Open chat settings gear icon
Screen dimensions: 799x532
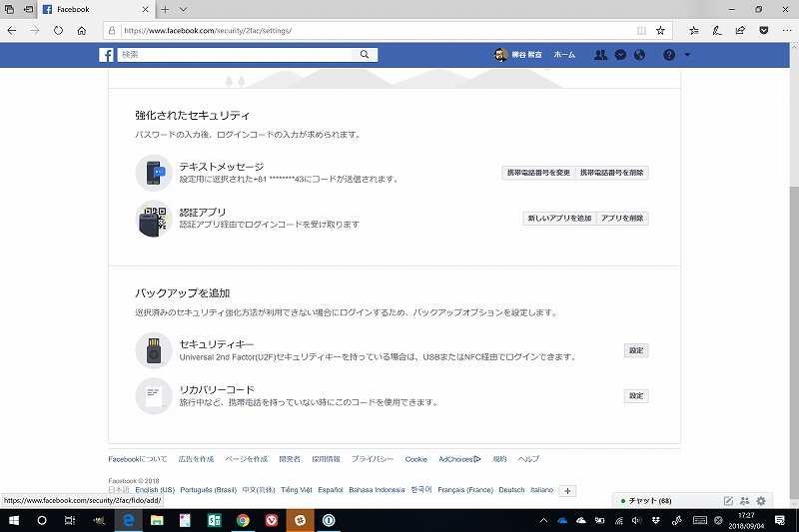[761, 501]
